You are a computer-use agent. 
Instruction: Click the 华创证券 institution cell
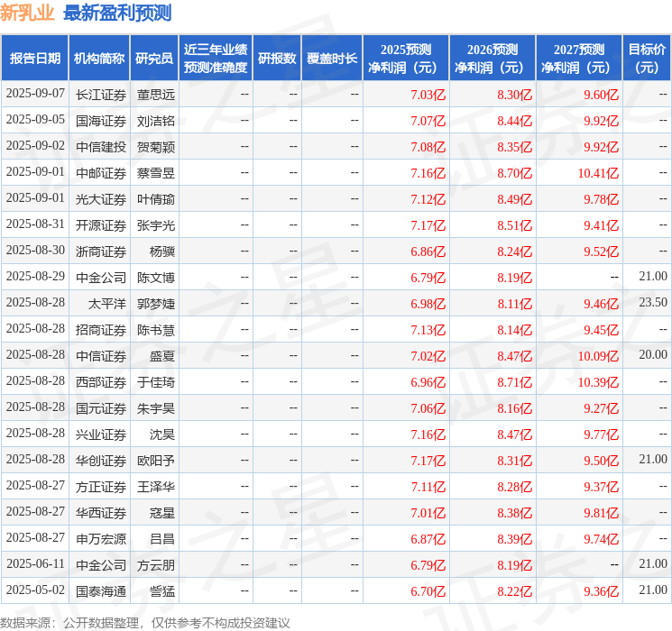tap(101, 461)
